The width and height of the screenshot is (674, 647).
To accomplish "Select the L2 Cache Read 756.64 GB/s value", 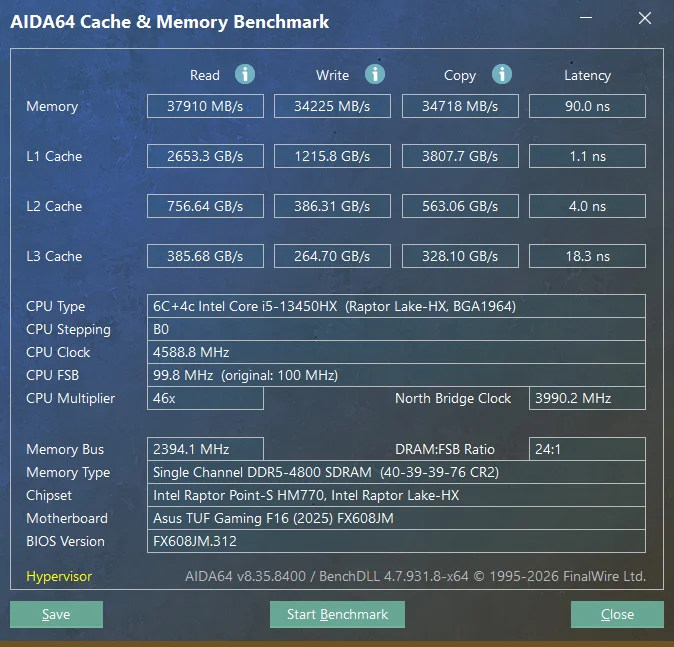I will pyautogui.click(x=205, y=206).
